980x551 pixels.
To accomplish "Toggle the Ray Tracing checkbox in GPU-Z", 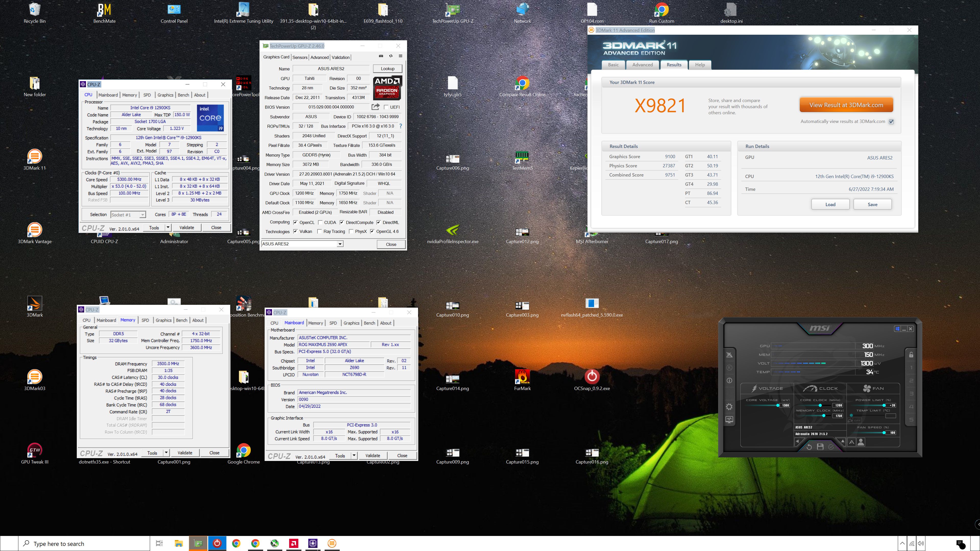I will click(x=320, y=232).
